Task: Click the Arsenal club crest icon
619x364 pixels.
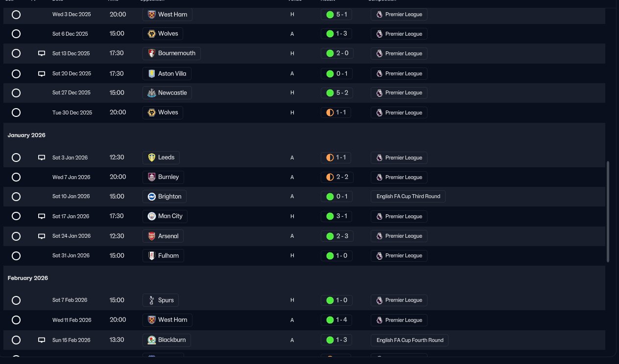Action: [x=152, y=236]
